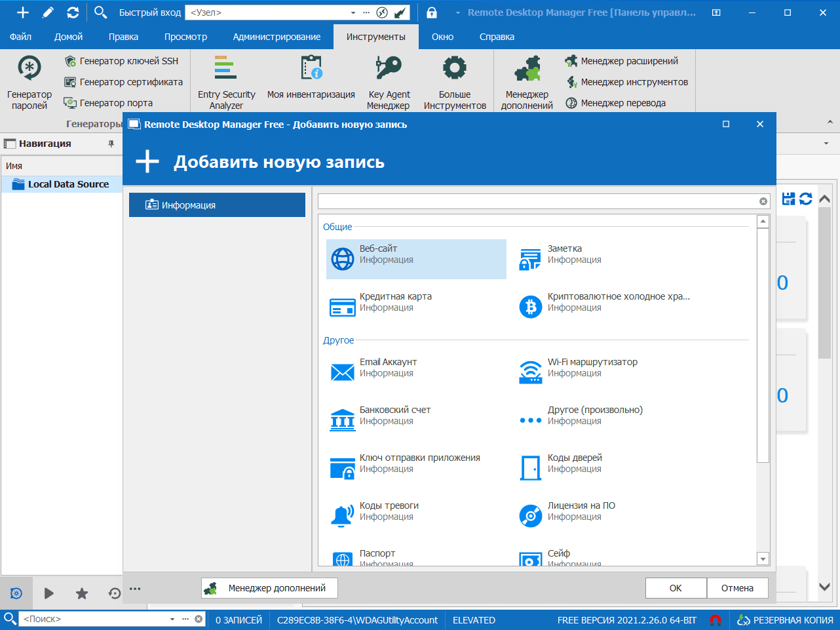Viewport: 840px width, 630px height.
Task: Click the pencil edit icon in the top bar
Action: click(x=48, y=12)
